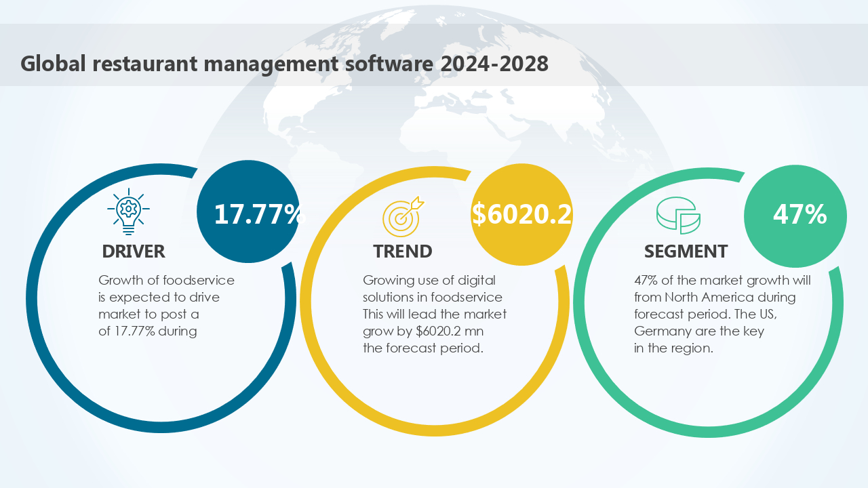Click the pie chart icon above SEGMENT
The image size is (868, 488).
(677, 216)
